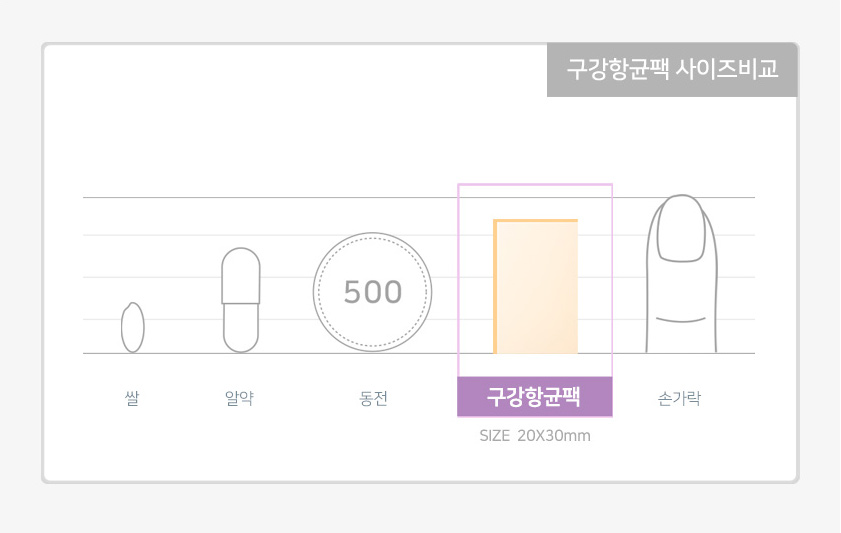Click the knuckle crease on the finger
Image resolution: width=841 pixels, height=533 pixels.
point(681,320)
